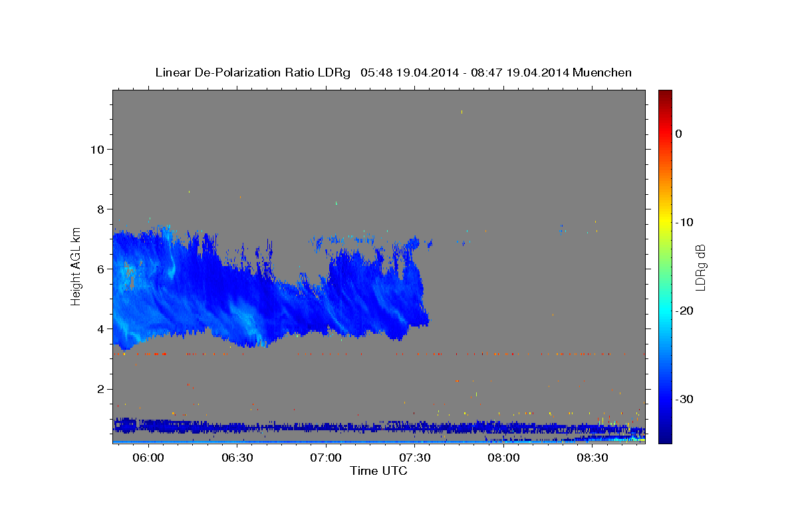Click the 07:30 time tick label

pos(415,458)
